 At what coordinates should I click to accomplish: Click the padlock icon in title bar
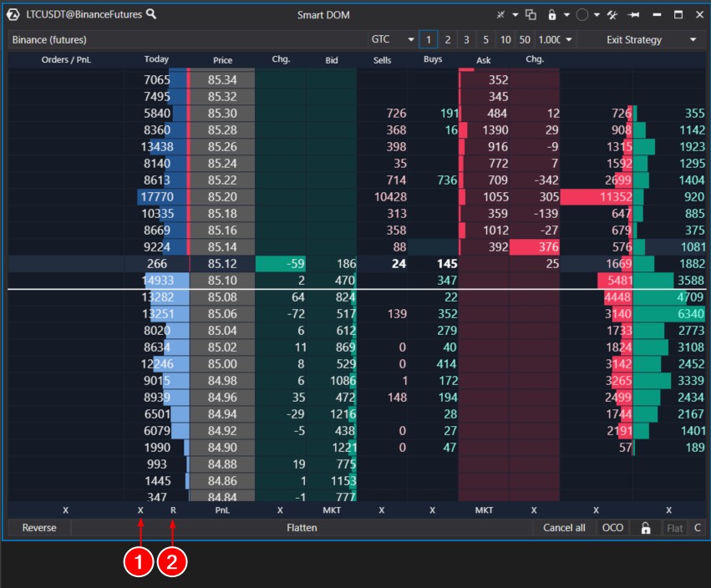click(552, 15)
